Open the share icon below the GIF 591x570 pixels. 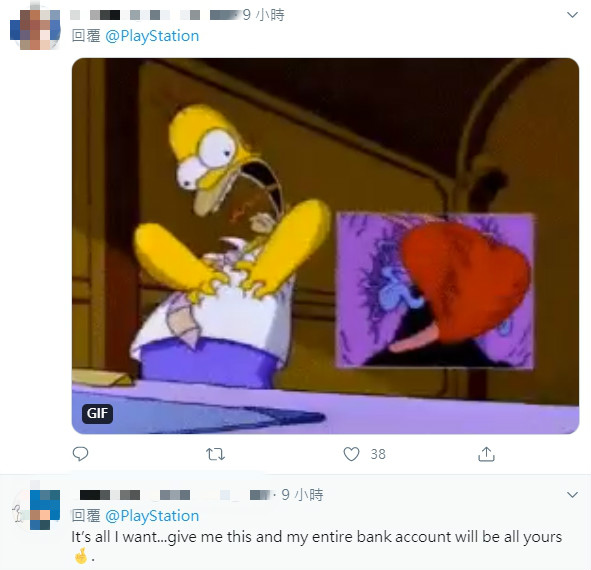click(486, 454)
